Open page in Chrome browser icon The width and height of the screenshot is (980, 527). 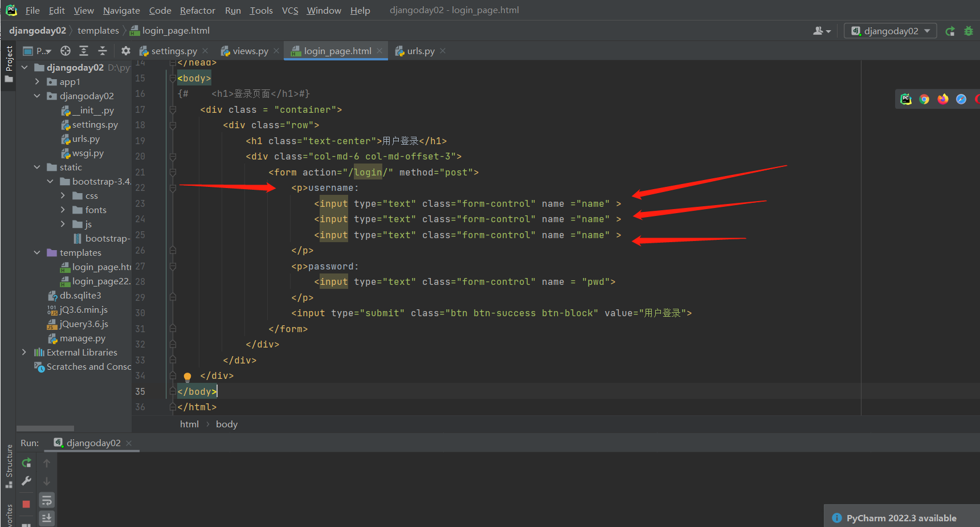point(924,99)
